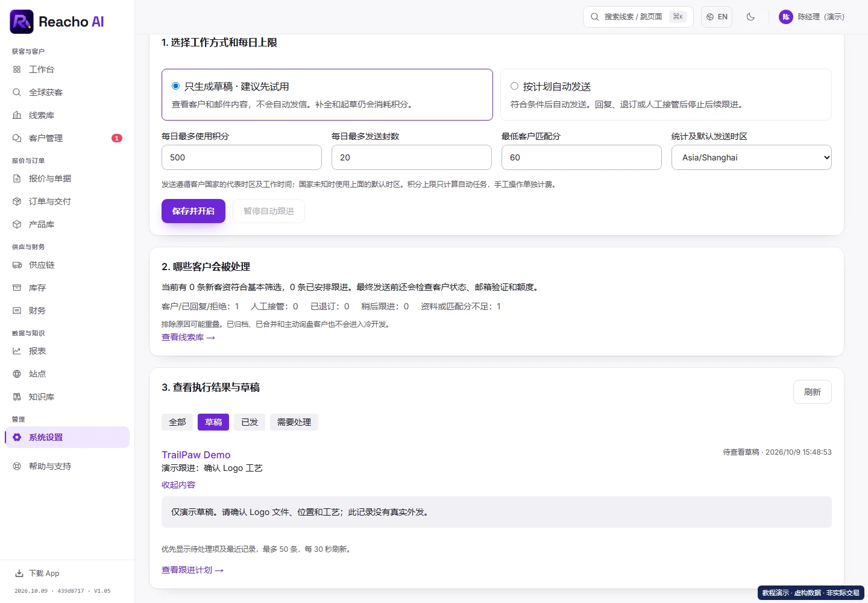The height and width of the screenshot is (603, 868).
Task: Open 系统设置 menu item
Action: [67, 437]
